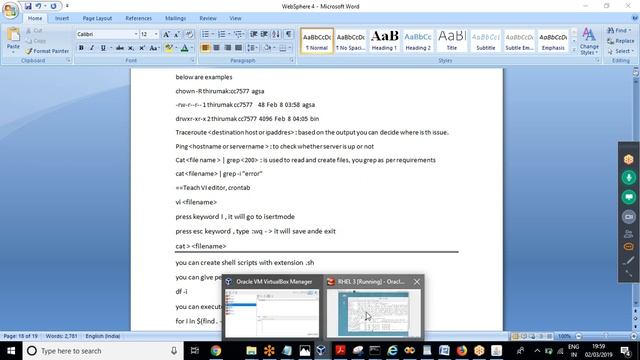Click the green microphone icon in side panel

[629, 178]
